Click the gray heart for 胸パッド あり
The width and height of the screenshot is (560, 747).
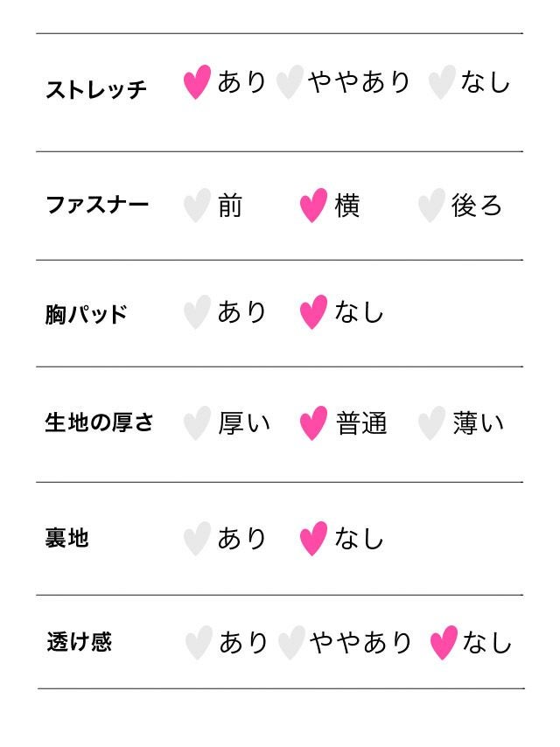point(197,312)
